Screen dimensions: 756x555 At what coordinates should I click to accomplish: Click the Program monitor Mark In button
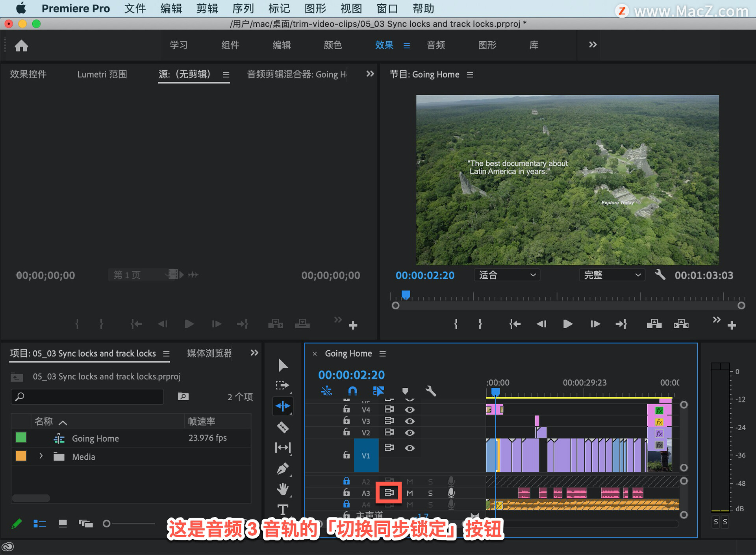click(x=456, y=324)
